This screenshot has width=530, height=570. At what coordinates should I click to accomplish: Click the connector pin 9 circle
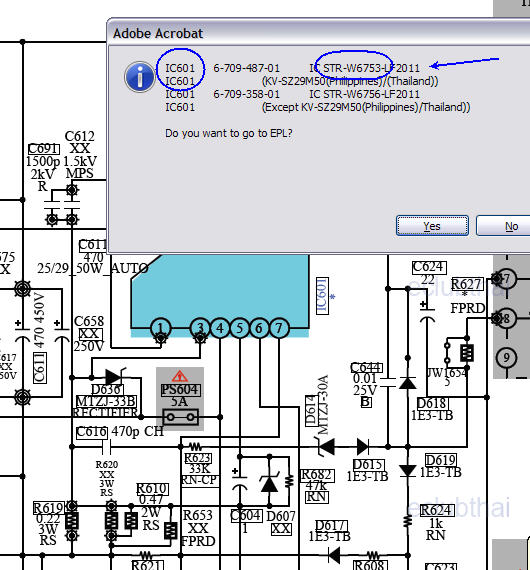[506, 357]
